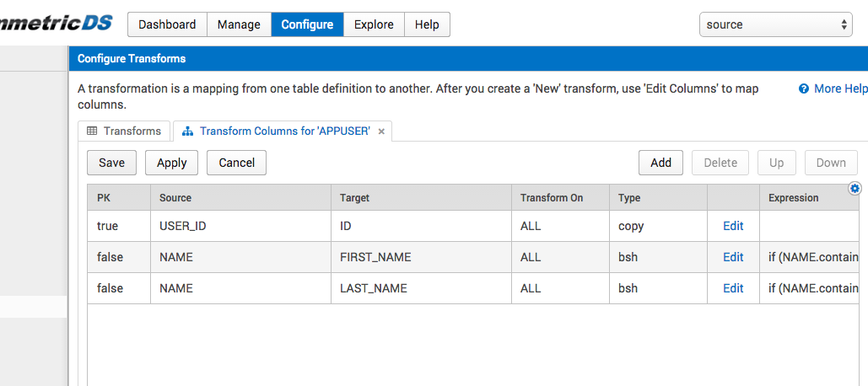
Task: Select the LAST_NAME target cell
Action: (x=421, y=288)
